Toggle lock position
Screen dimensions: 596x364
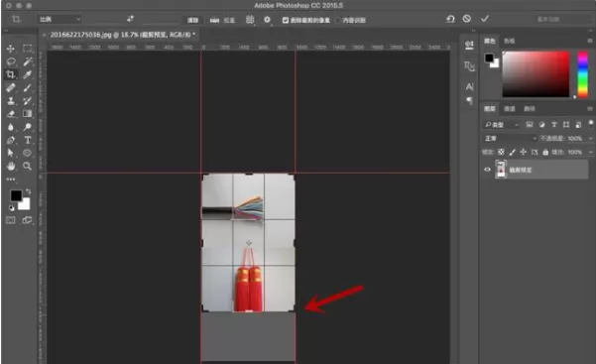[523, 152]
